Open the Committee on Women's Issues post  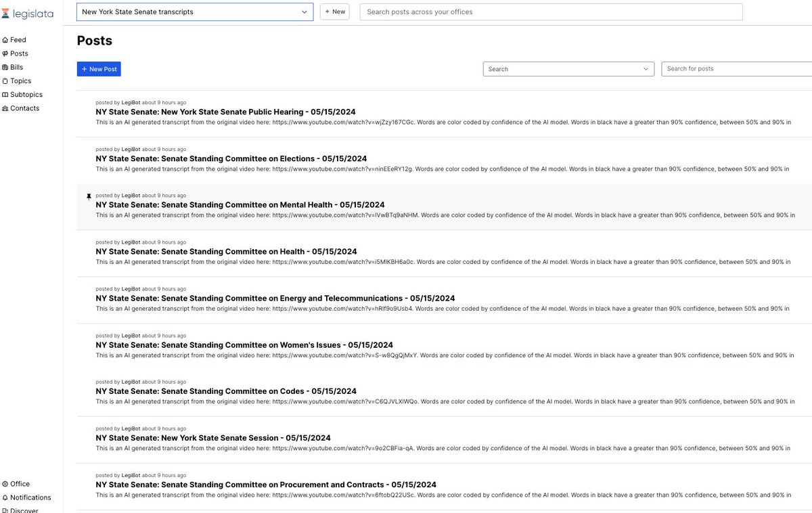pos(244,344)
